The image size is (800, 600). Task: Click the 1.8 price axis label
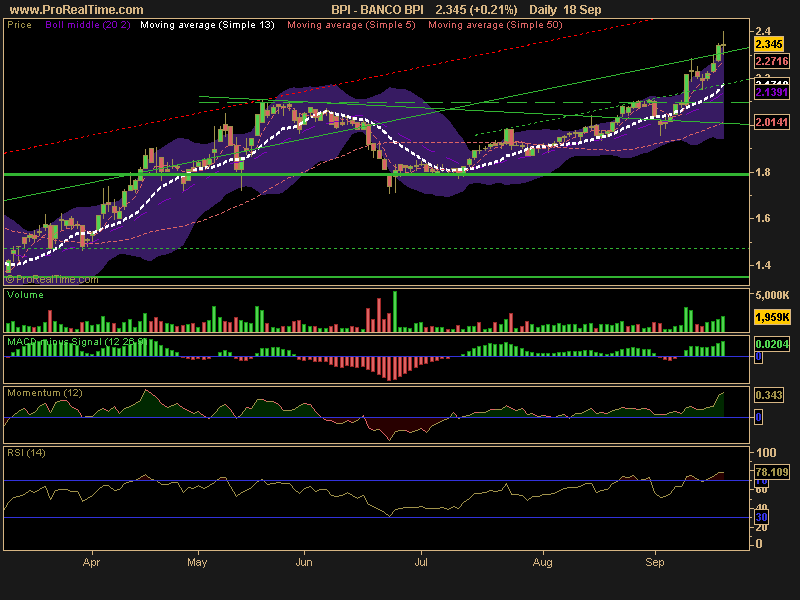click(763, 172)
